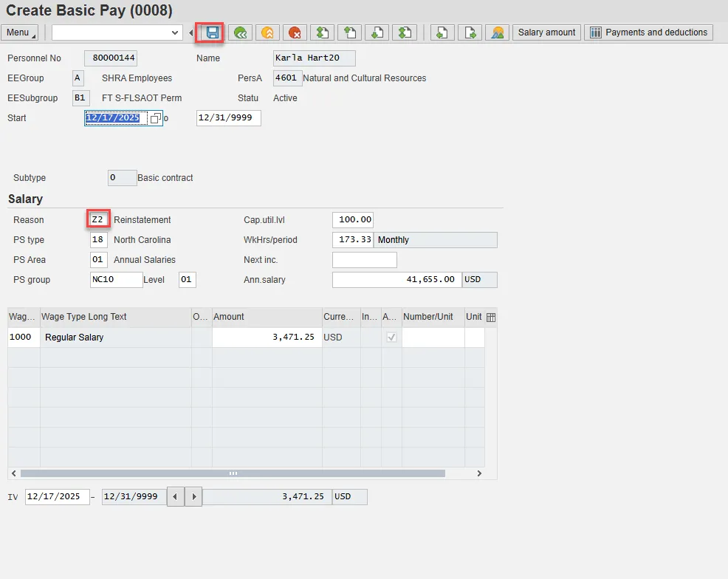Expand the transaction command field dropdown

[x=175, y=32]
